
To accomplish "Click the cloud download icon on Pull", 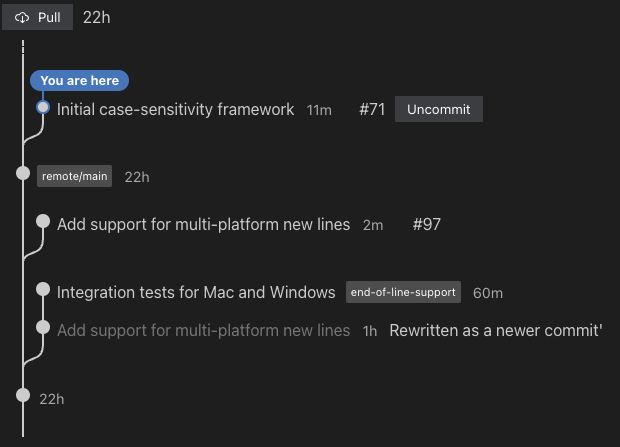I will point(22,17).
